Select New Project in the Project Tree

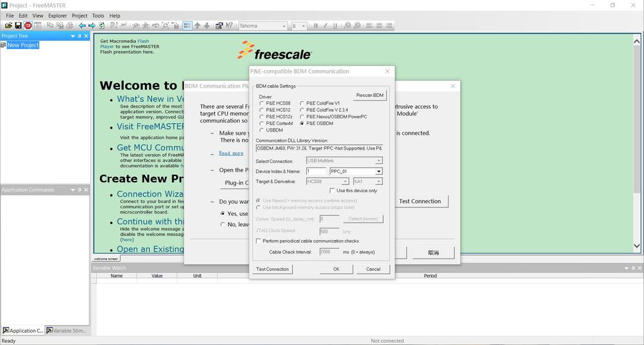[23, 45]
